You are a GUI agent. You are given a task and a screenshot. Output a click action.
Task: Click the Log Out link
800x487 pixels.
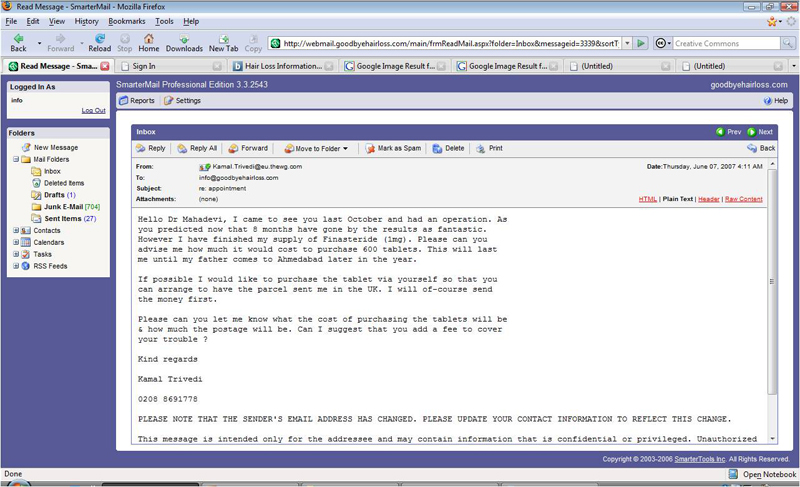pyautogui.click(x=93, y=110)
